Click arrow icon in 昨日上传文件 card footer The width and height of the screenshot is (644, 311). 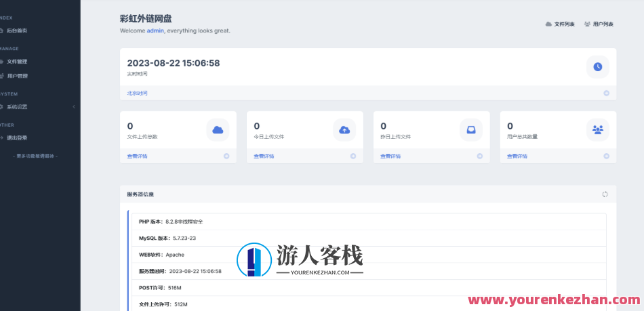coord(480,157)
